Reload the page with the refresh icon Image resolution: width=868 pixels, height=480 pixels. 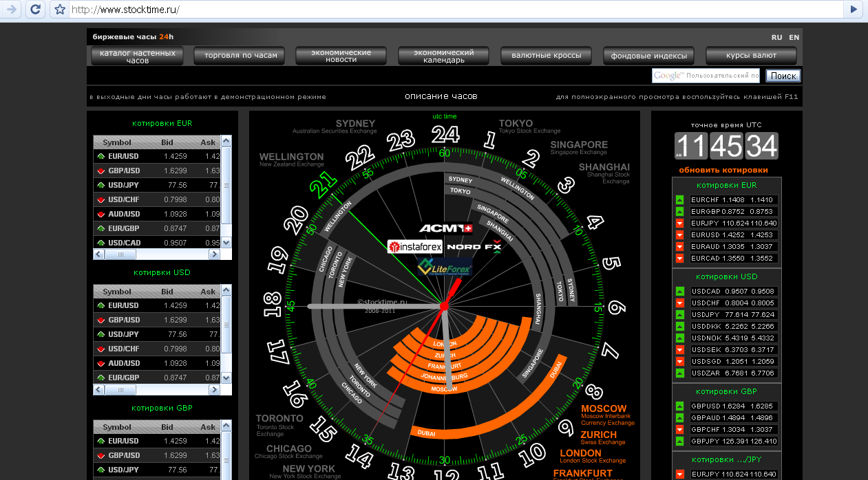36,10
